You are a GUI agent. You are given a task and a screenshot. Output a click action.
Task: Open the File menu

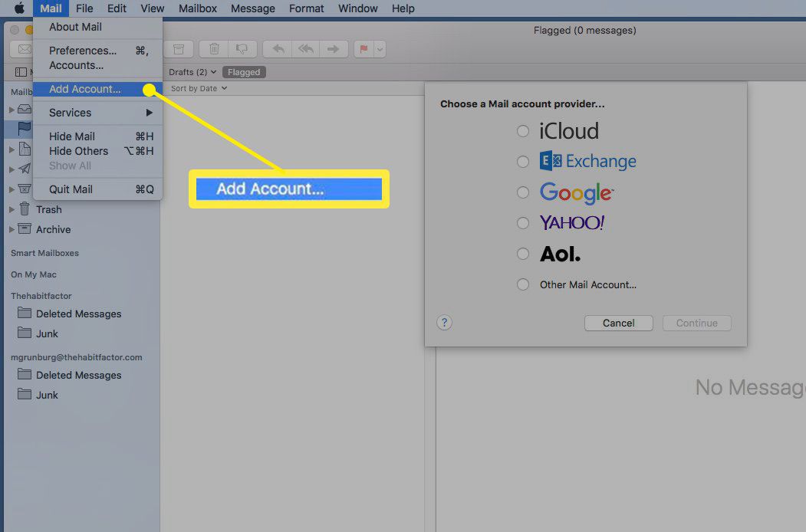coord(84,8)
